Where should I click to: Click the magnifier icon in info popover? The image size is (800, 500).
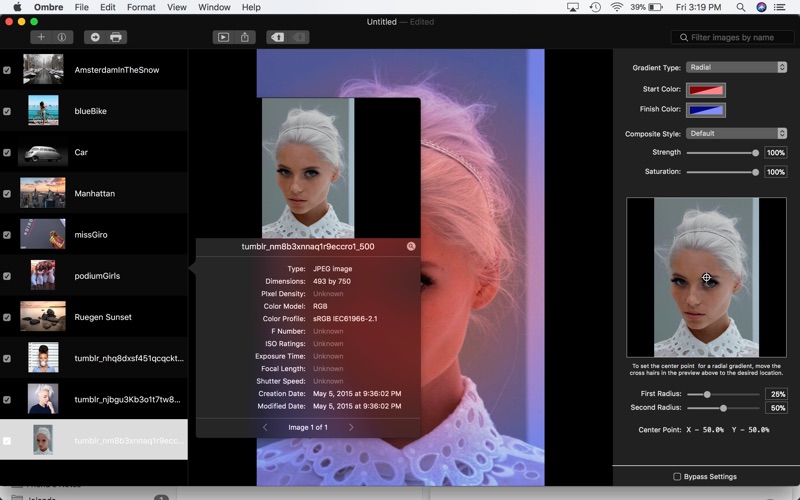click(x=410, y=246)
